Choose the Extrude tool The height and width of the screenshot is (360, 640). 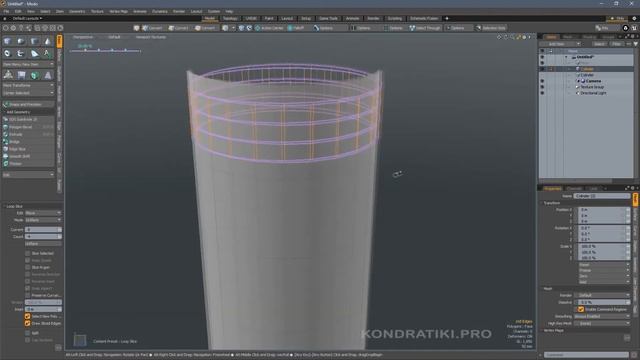coord(28,134)
